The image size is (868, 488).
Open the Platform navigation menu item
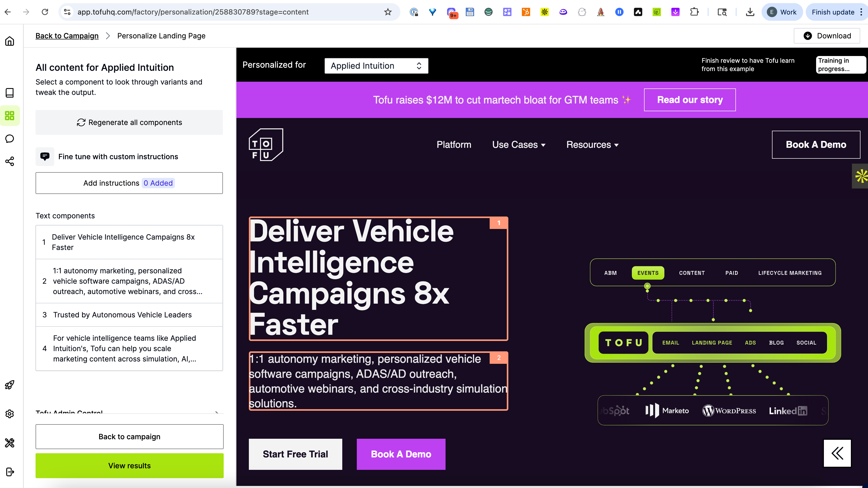[454, 145]
